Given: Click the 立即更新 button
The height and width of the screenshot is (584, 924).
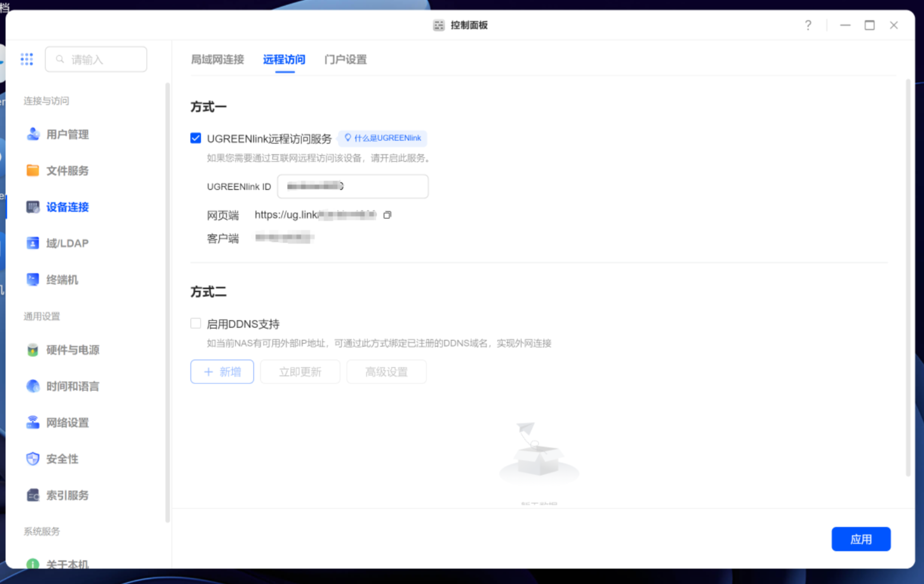Looking at the screenshot, I should [x=300, y=372].
